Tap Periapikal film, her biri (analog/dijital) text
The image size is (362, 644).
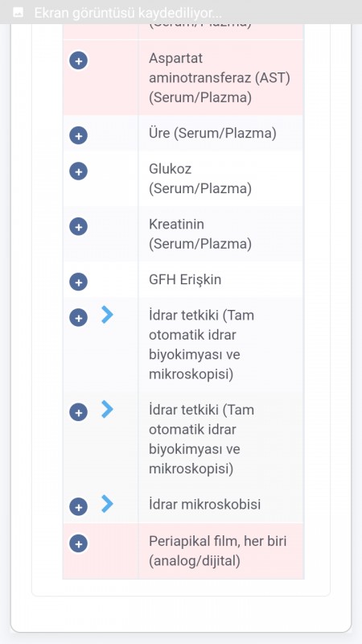pos(217,551)
